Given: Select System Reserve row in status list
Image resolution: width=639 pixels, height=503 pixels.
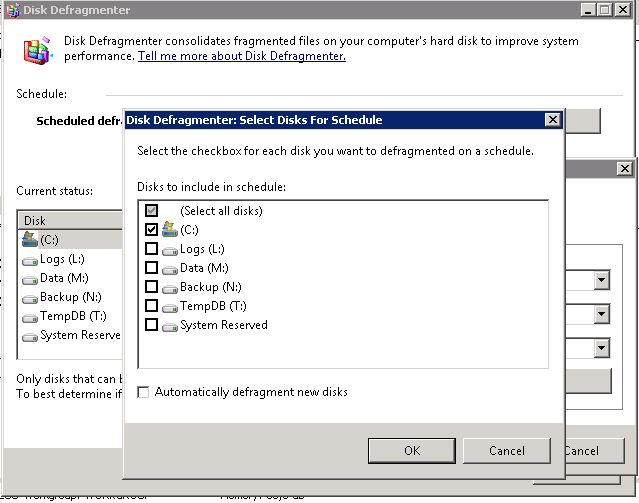Looking at the screenshot, I should pos(71,335).
